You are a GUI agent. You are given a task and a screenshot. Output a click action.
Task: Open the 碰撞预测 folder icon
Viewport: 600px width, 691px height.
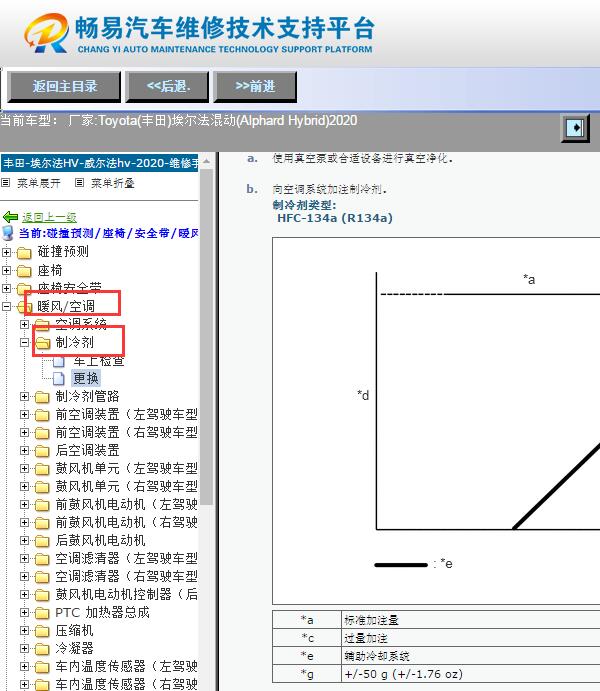pyautogui.click(x=24, y=253)
